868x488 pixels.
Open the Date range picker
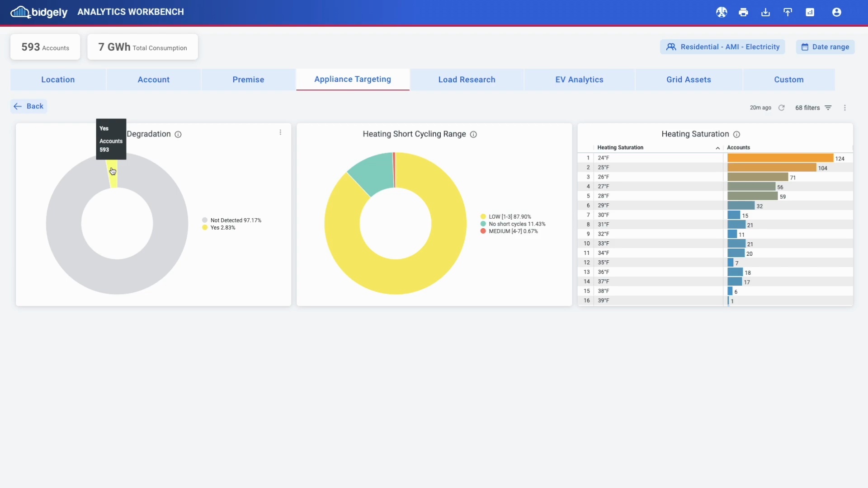(825, 47)
